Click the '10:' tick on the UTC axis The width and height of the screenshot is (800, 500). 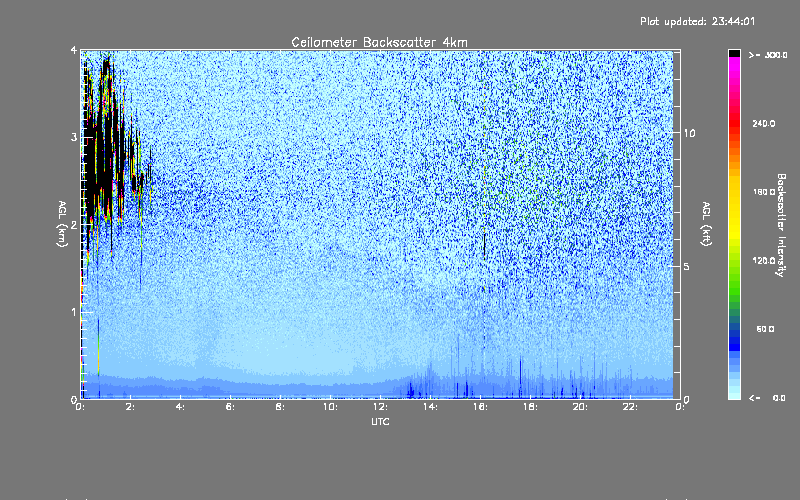point(330,407)
